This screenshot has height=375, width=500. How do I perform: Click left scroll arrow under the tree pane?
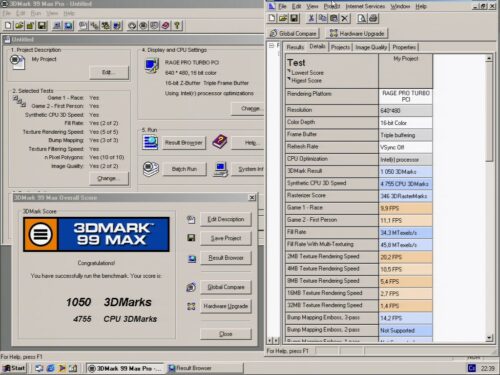270,340
